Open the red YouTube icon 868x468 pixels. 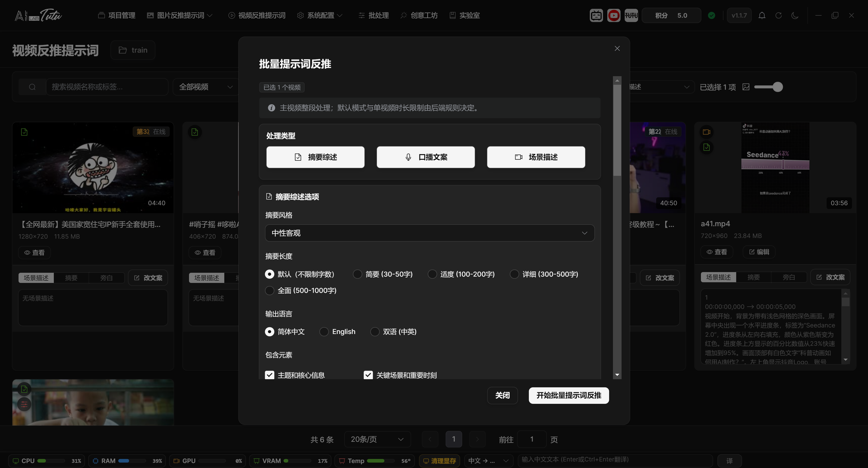(614, 16)
